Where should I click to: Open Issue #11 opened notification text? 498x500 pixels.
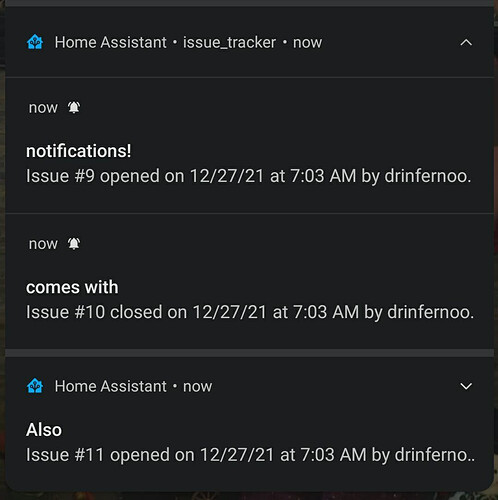[x=250, y=455]
